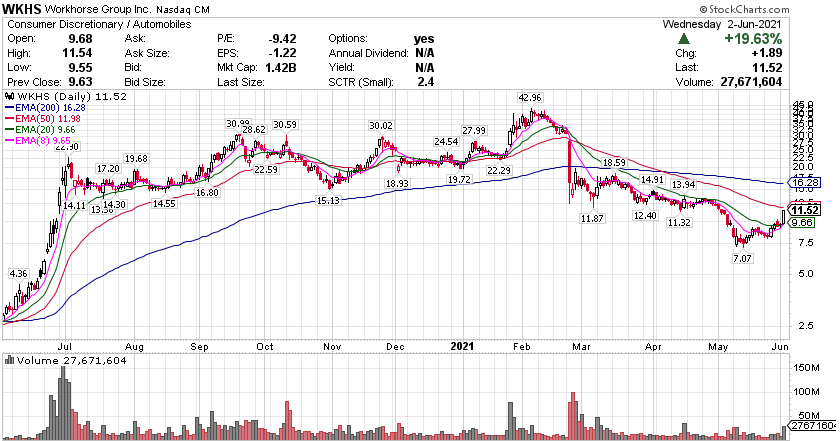Click the Last value in the header
The width and height of the screenshot is (840, 441).
coord(767,68)
